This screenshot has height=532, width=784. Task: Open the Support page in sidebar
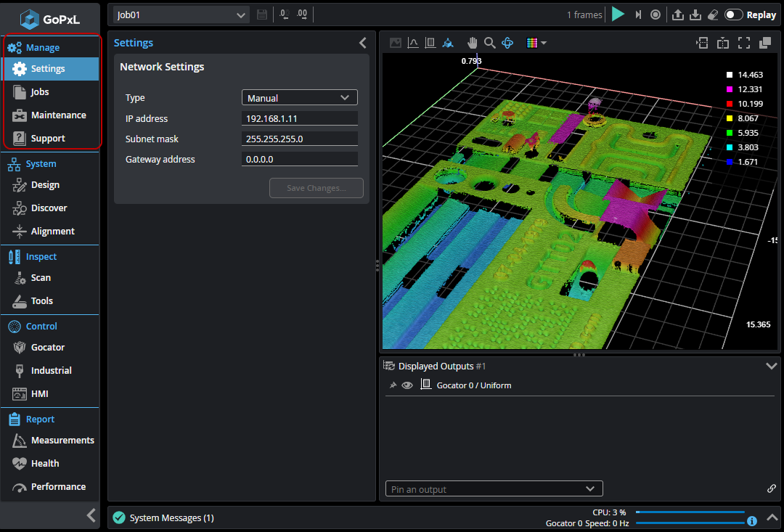tap(51, 138)
